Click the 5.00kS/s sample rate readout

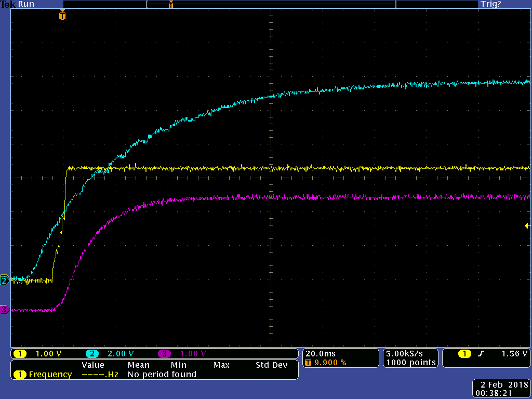point(404,353)
